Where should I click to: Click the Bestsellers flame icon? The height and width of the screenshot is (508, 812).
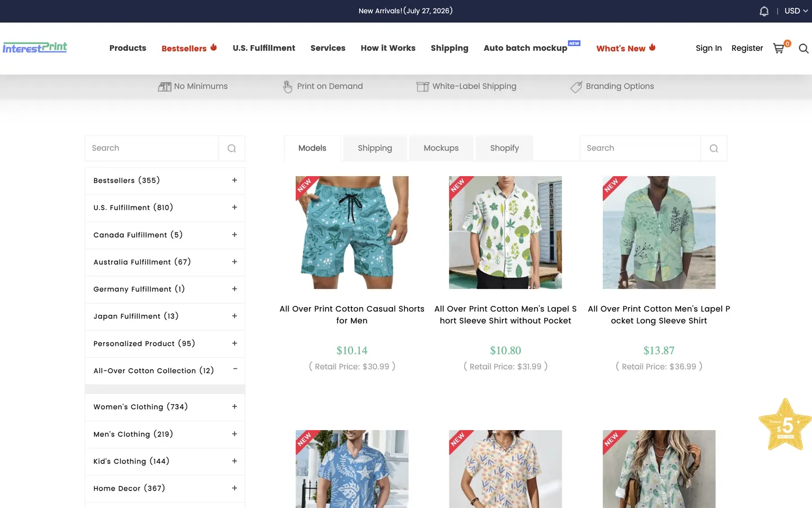(214, 47)
